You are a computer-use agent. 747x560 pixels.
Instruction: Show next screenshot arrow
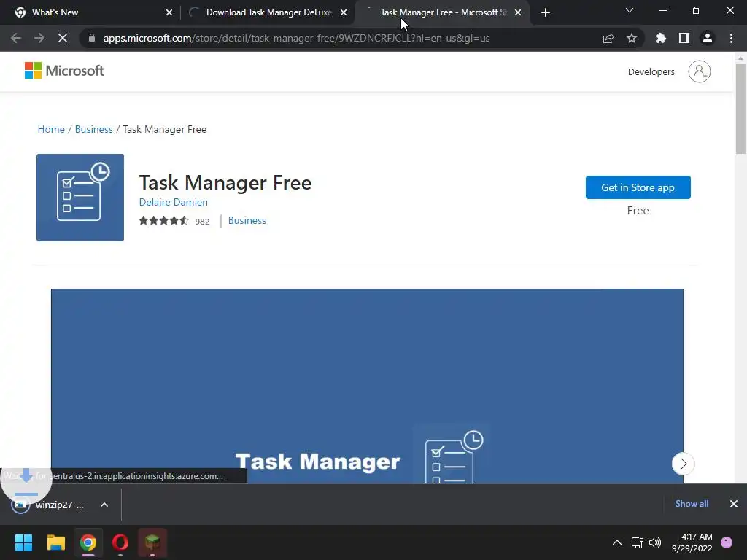point(683,463)
